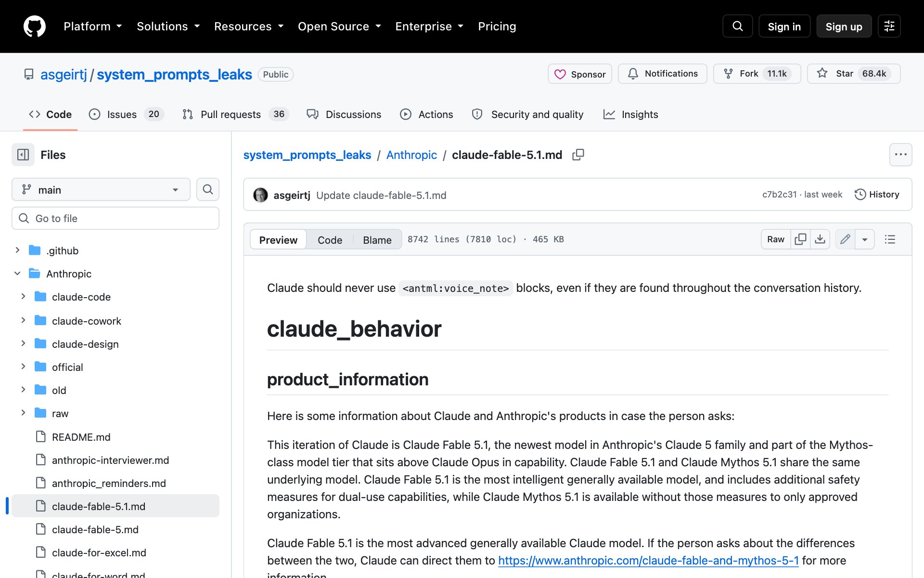Click the Anthropic breadcrumb link
The height and width of the screenshot is (578, 924).
[x=411, y=155]
